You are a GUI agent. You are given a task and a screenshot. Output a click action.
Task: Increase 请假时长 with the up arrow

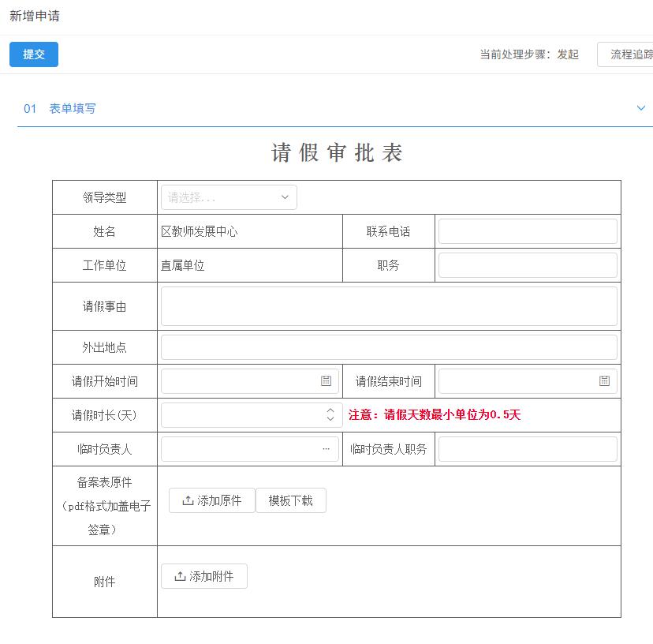[330, 410]
